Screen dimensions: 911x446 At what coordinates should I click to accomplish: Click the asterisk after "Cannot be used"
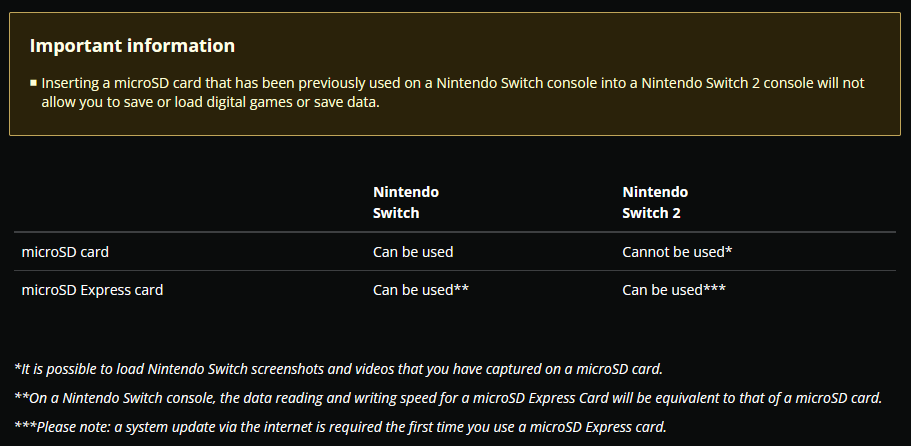click(x=729, y=250)
